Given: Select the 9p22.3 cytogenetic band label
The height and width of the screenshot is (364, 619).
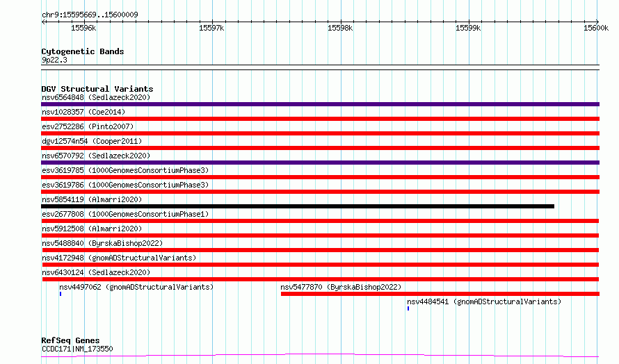Looking at the screenshot, I should pyautogui.click(x=54, y=60).
